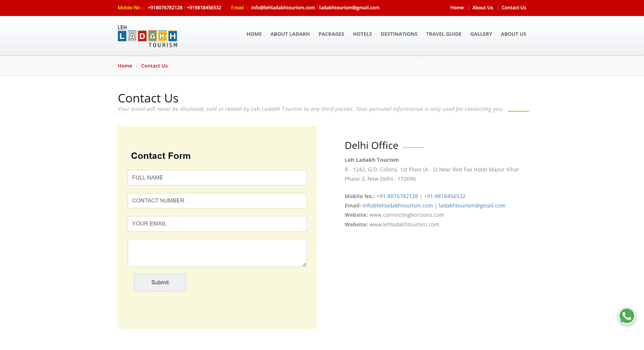Go to Destinations in main navigation
Viewport: 644px width, 350px height.
coord(399,34)
